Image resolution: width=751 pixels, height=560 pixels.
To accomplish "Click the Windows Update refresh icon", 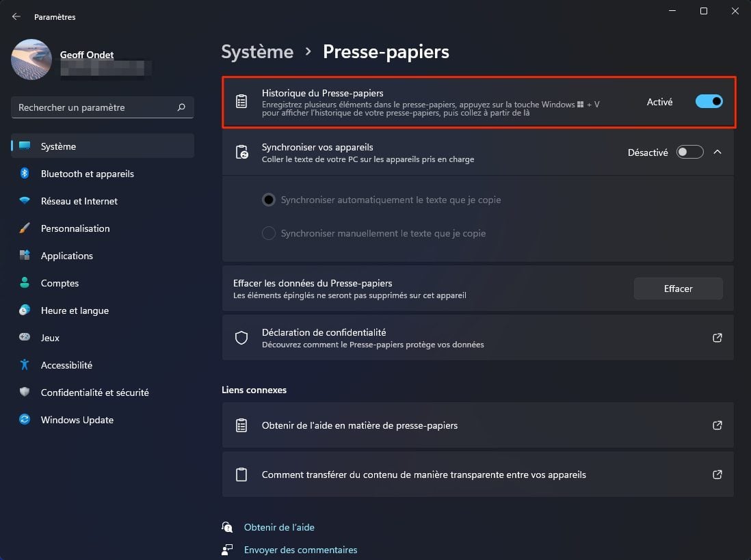I will 25,419.
